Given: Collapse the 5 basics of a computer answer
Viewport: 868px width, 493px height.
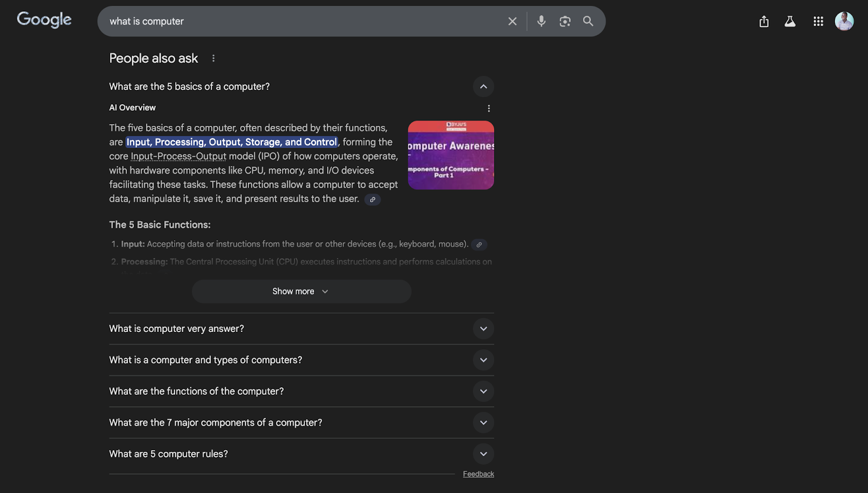Looking at the screenshot, I should (483, 86).
